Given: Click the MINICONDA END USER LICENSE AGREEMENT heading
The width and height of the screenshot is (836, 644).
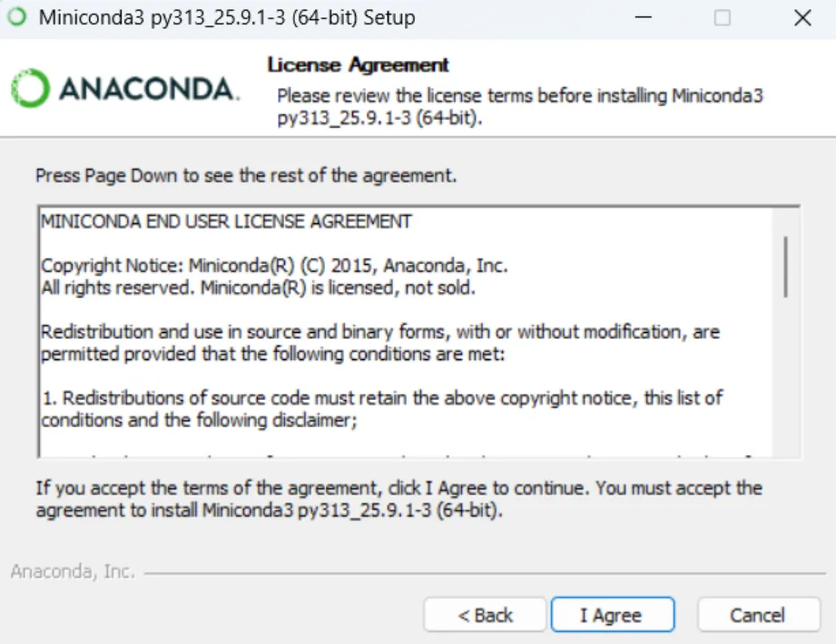Looking at the screenshot, I should 226,221.
